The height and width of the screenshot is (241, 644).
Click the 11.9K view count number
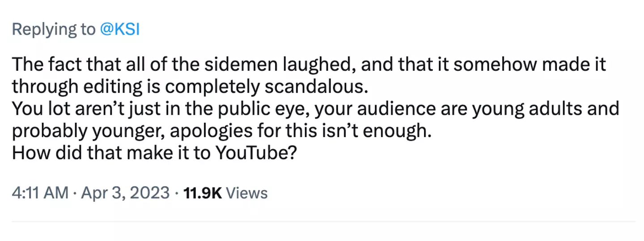click(x=203, y=193)
